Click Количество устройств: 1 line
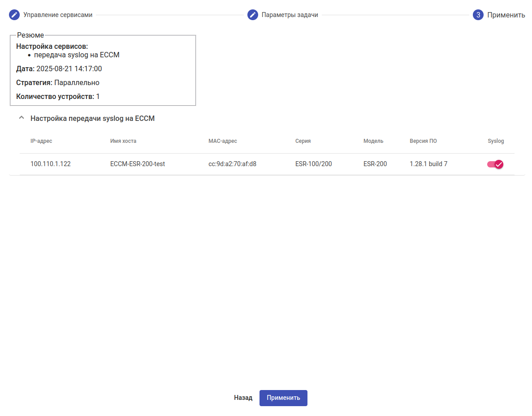 coord(58,97)
